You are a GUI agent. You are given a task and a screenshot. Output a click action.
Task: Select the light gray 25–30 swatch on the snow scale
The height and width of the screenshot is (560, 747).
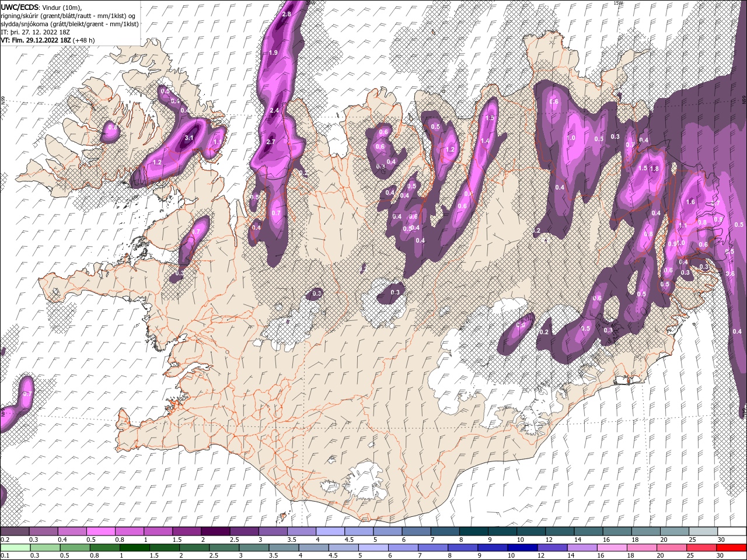pyautogui.click(x=703, y=531)
